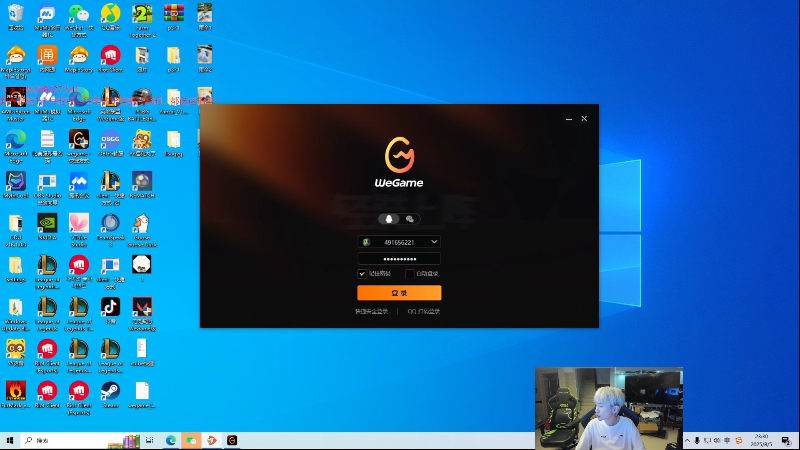Switch to WeChat login tab in WeGame

[409, 219]
